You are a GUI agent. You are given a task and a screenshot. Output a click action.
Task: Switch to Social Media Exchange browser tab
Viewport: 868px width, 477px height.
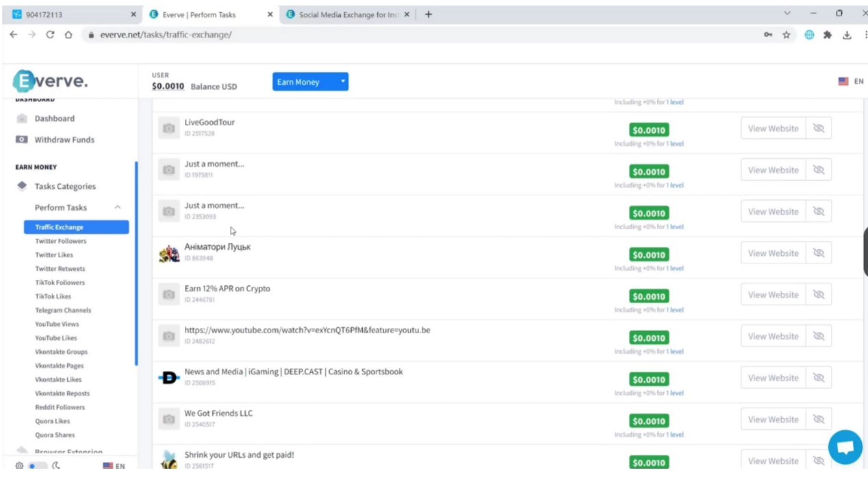pyautogui.click(x=348, y=14)
